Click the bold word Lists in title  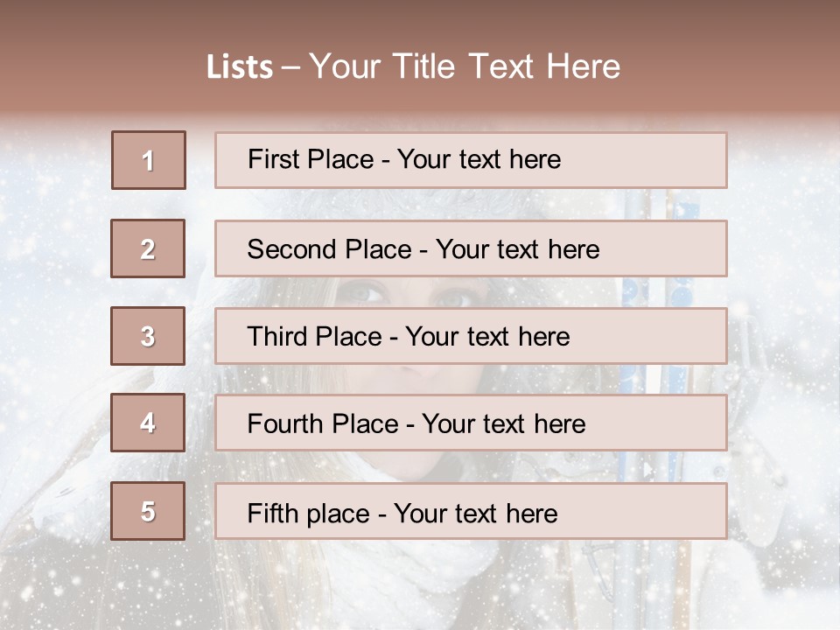[x=239, y=66]
